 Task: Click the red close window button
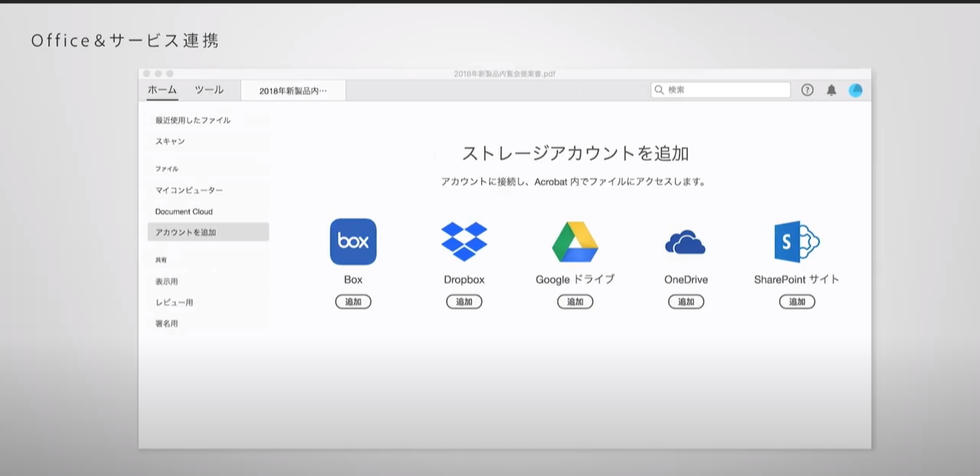point(147,74)
